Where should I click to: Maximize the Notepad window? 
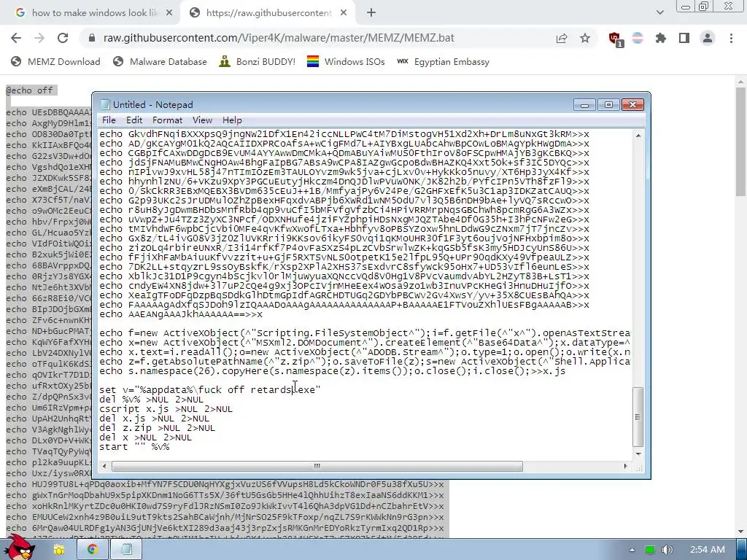[608, 104]
